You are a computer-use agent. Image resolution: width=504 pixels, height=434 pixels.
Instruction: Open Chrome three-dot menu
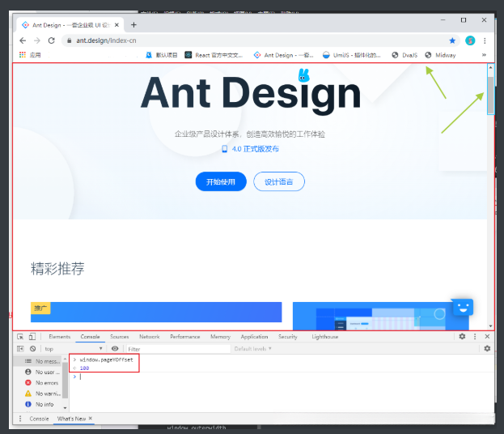click(485, 40)
